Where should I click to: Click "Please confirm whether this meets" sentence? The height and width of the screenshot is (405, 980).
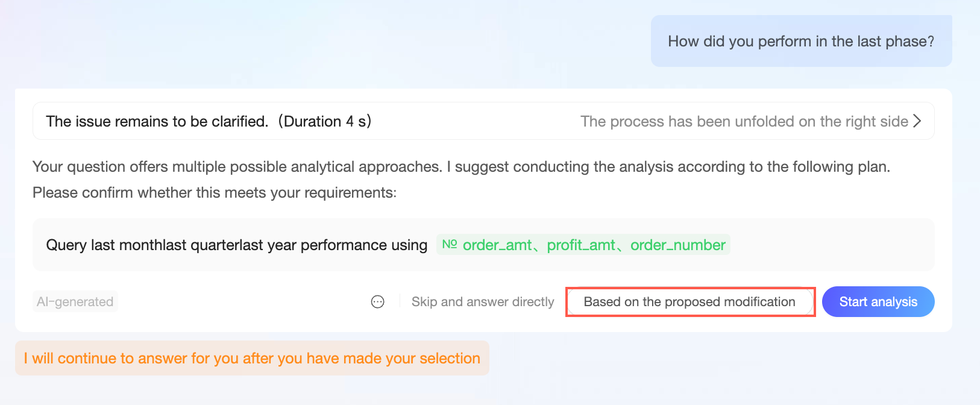coord(215,193)
